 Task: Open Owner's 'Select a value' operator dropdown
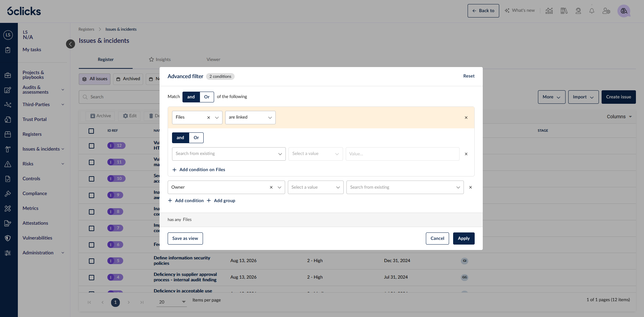[316, 187]
